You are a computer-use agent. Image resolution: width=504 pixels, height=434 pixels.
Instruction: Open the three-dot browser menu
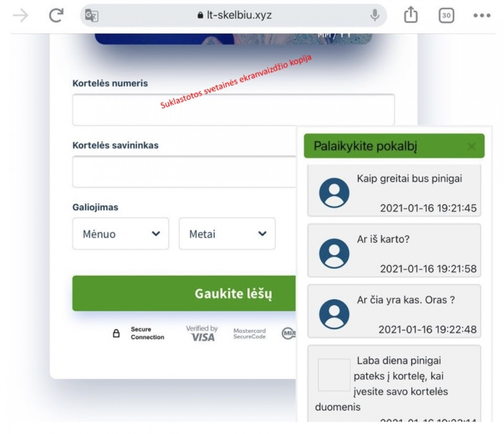click(482, 16)
